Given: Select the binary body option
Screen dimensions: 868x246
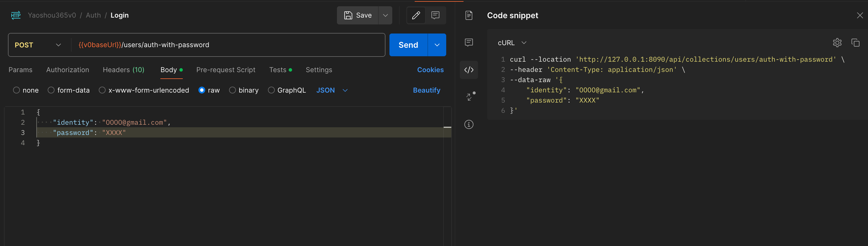Looking at the screenshot, I should (232, 90).
